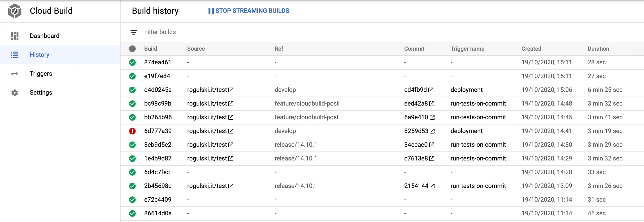This screenshot has height=222, width=644.
Task: Open external link icon next to commit 2154144
Action: coord(432,186)
